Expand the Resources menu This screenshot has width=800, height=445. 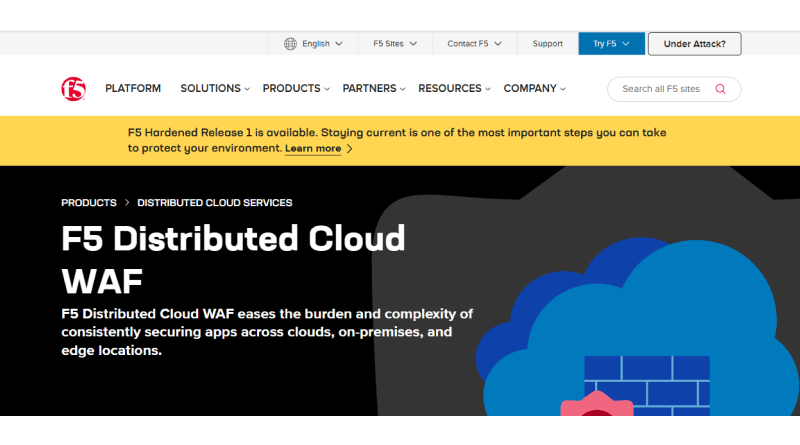pos(454,89)
